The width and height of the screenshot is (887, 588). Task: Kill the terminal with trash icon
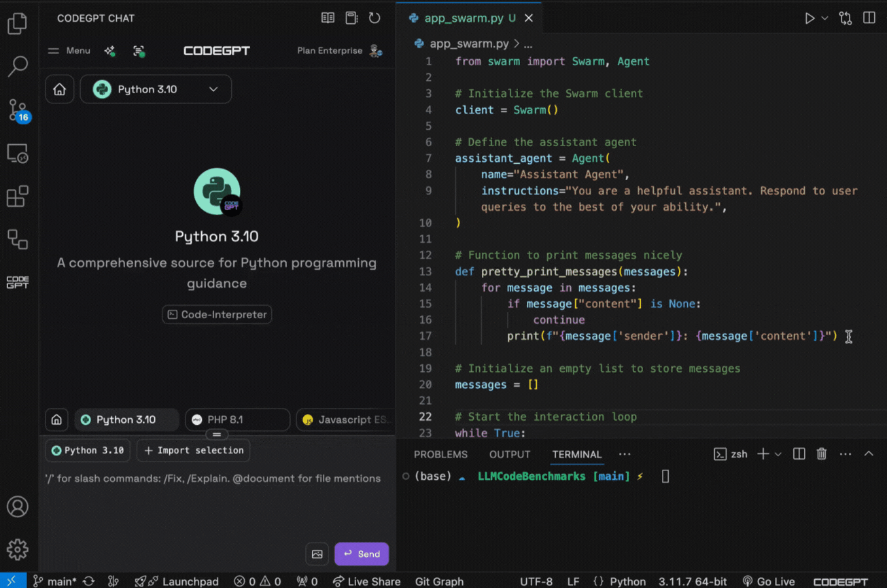click(822, 454)
